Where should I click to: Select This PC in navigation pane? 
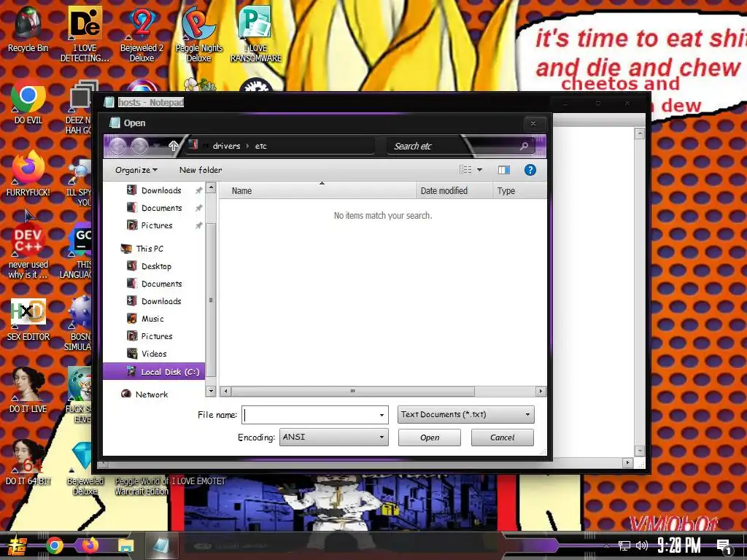[149, 249]
